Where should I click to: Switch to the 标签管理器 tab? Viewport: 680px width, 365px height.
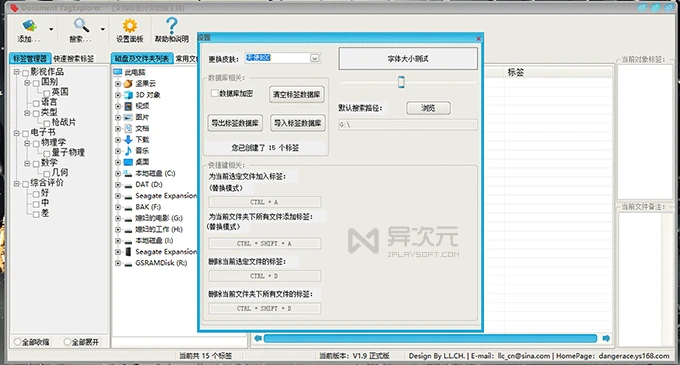(30, 59)
